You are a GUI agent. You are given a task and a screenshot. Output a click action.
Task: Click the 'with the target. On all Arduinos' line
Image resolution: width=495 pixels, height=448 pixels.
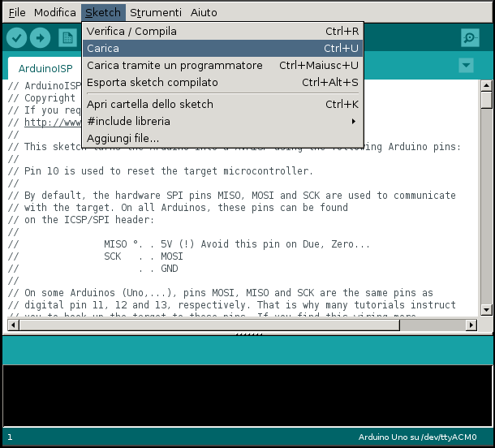pyautogui.click(x=178, y=208)
